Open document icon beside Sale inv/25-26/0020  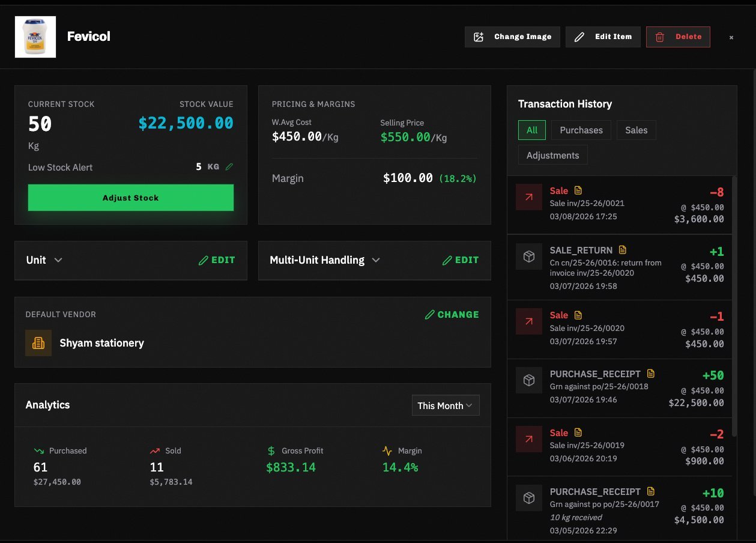pos(578,315)
